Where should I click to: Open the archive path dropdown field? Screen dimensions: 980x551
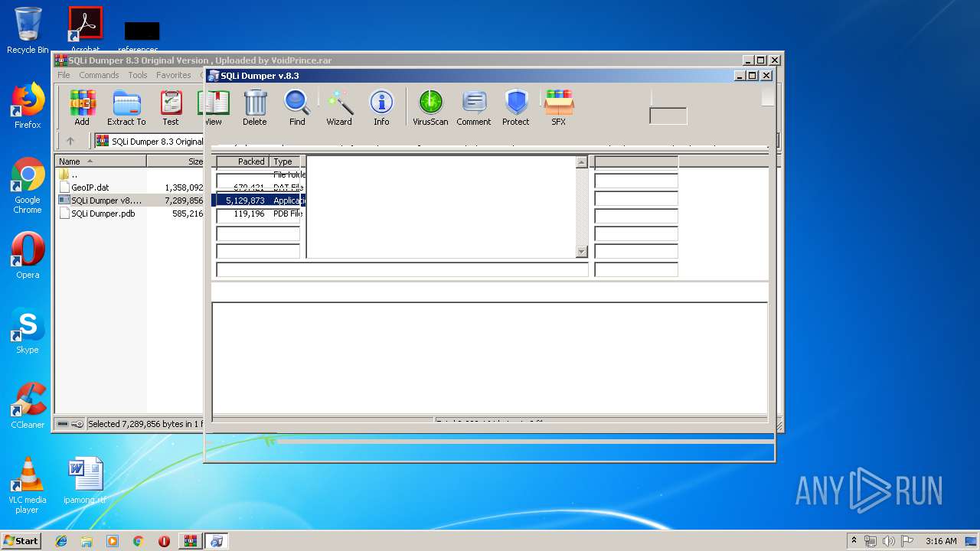(149, 141)
